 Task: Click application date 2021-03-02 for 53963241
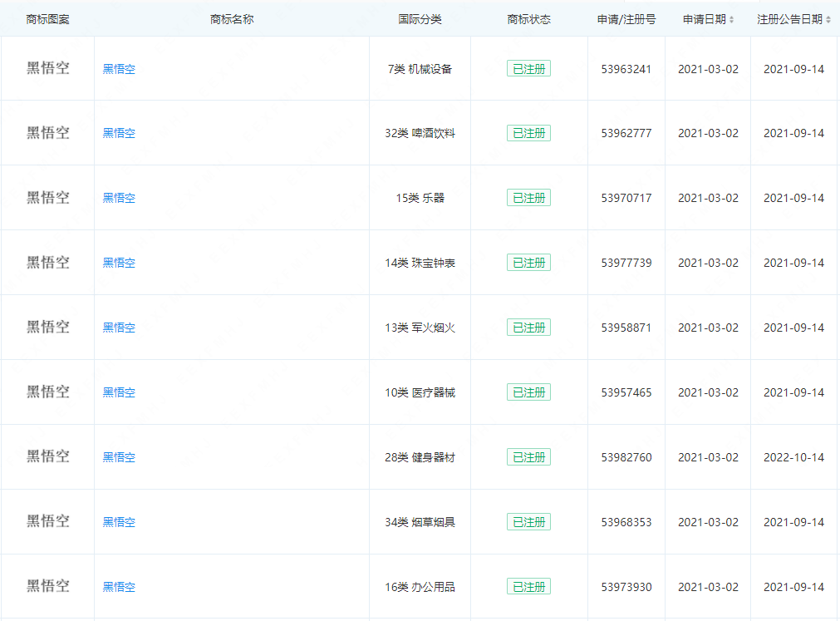pos(708,69)
